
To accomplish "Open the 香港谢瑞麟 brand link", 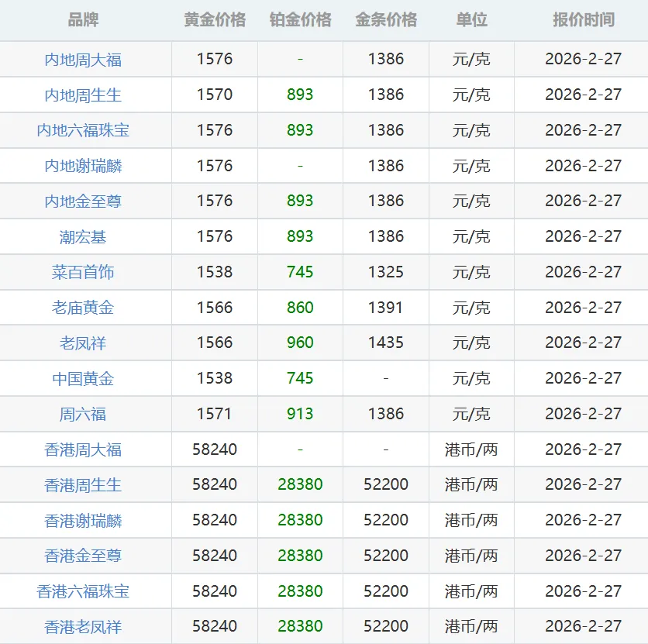I will point(83,521).
